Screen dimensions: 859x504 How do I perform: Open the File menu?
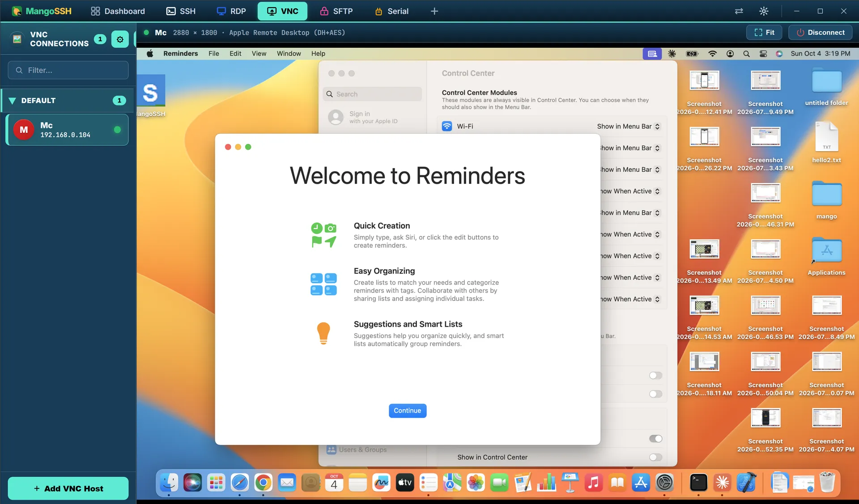pos(214,54)
